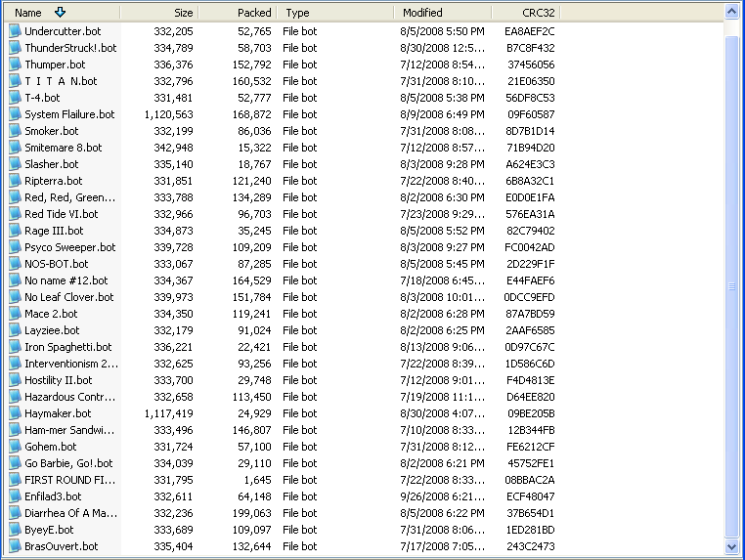745x560 pixels.
Task: Select the Ripterra.bot file icon
Action: (x=16, y=181)
